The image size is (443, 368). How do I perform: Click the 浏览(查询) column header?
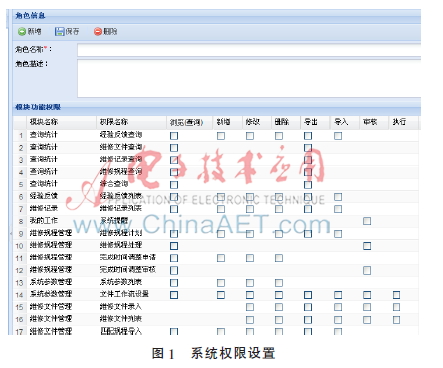[x=189, y=122]
